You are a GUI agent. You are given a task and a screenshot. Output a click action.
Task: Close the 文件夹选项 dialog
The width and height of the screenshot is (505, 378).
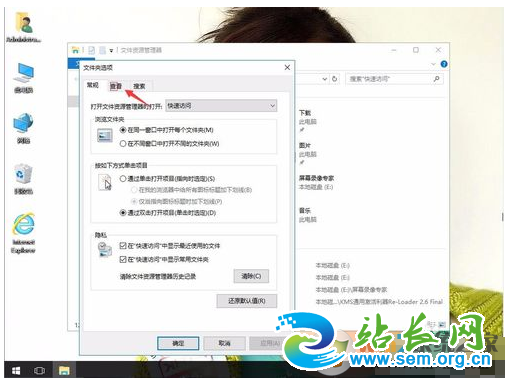287,68
